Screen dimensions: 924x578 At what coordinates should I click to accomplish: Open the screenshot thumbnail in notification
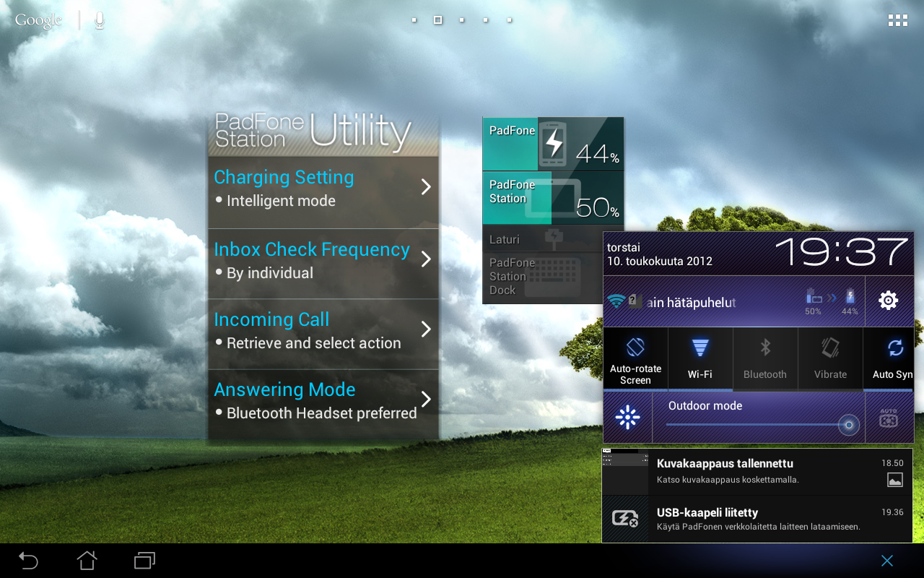click(625, 472)
